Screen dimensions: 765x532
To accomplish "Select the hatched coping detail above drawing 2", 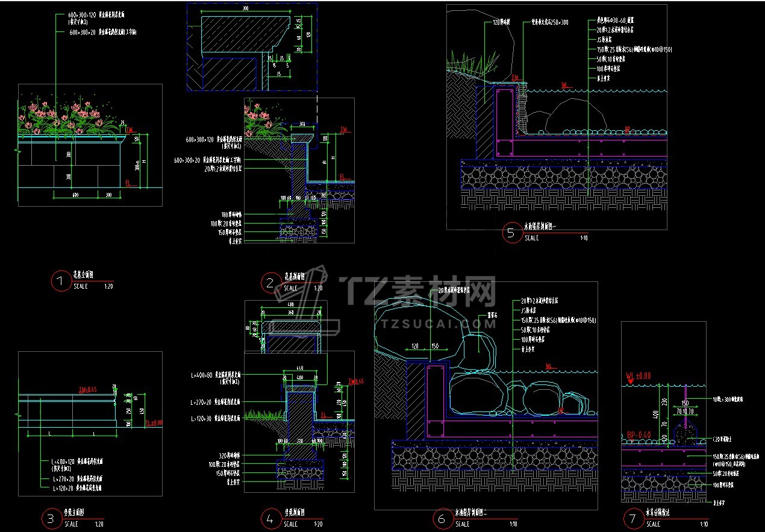I will click(x=246, y=35).
